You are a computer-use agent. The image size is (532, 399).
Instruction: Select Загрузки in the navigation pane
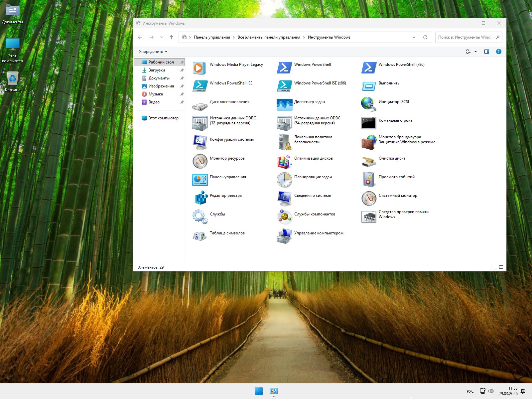click(x=157, y=70)
